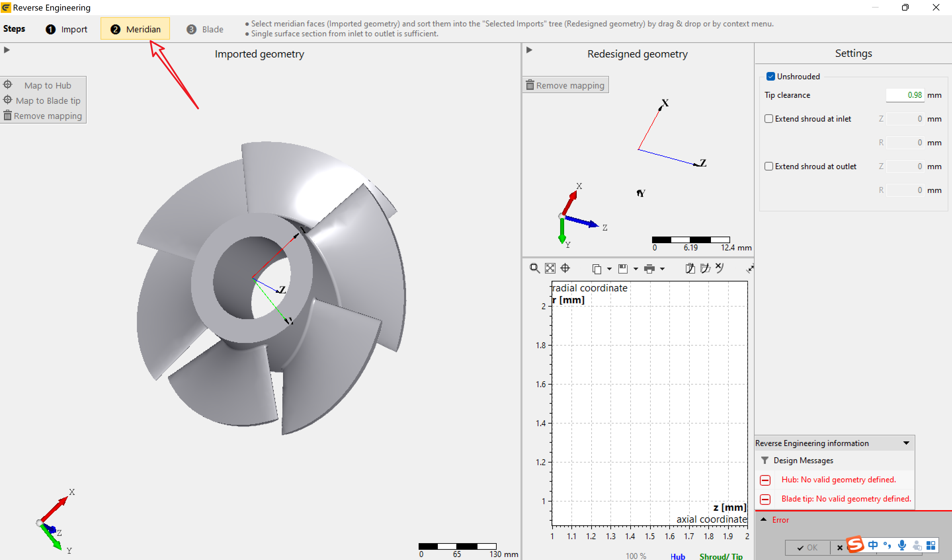This screenshot has height=560, width=952.
Task: Click the inlet Z extension field
Action: pyautogui.click(x=905, y=119)
